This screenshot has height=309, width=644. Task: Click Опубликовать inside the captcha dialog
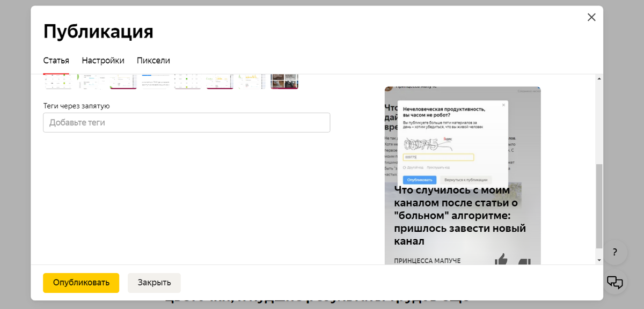pos(420,180)
